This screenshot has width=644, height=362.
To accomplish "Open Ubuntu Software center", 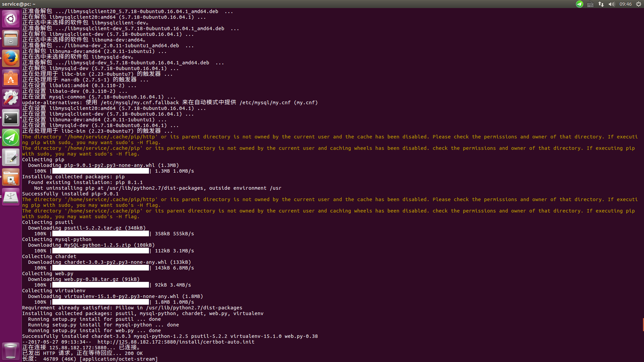I will (x=11, y=78).
